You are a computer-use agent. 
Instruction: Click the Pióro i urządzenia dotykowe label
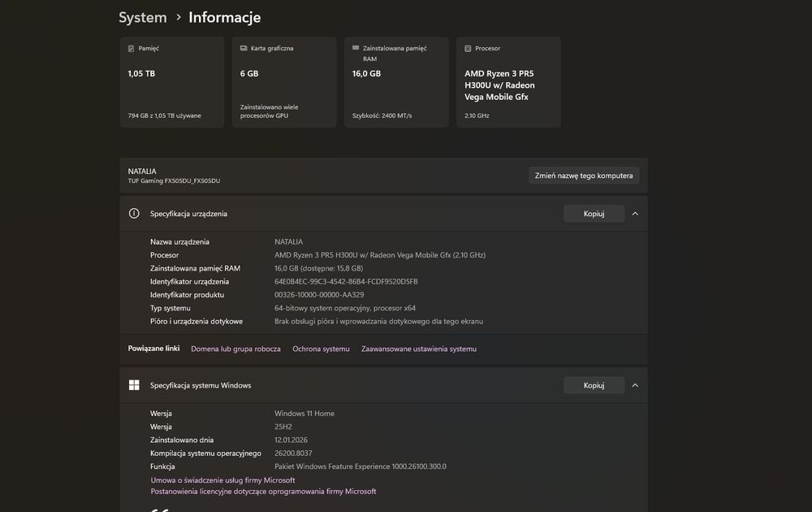point(197,321)
